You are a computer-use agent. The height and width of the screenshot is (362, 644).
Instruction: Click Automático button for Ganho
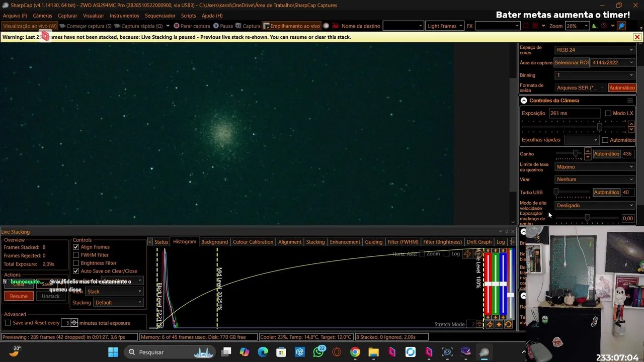tap(606, 154)
